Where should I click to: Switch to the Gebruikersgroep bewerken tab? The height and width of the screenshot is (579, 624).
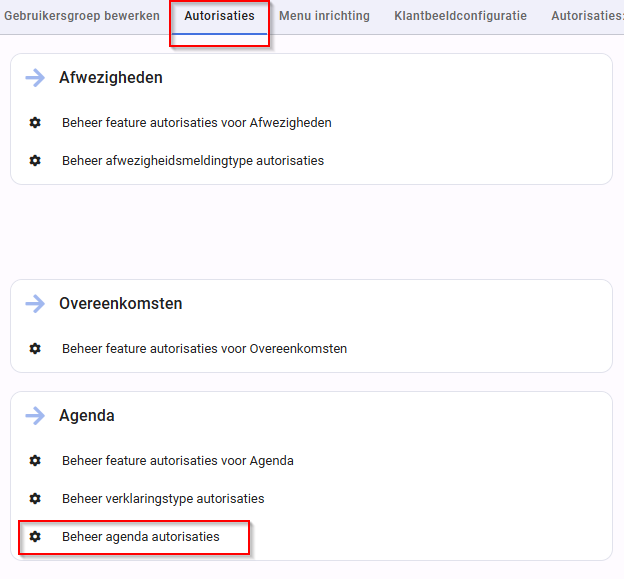click(x=82, y=16)
